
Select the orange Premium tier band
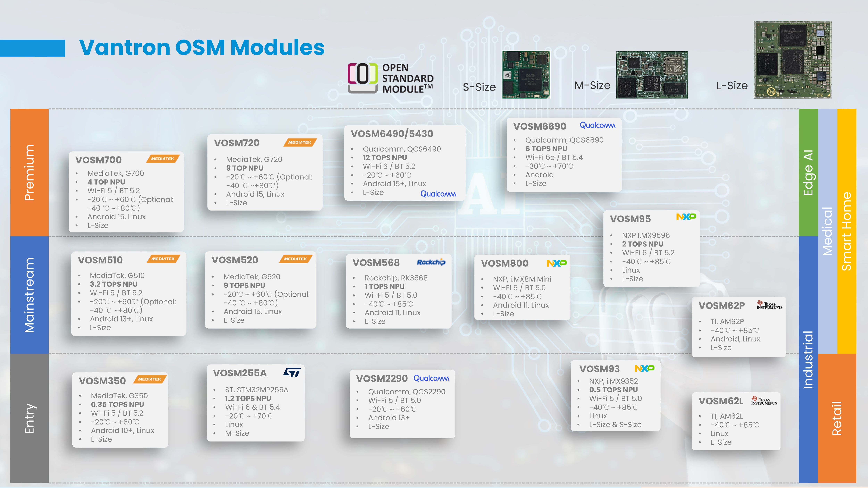[x=30, y=173]
